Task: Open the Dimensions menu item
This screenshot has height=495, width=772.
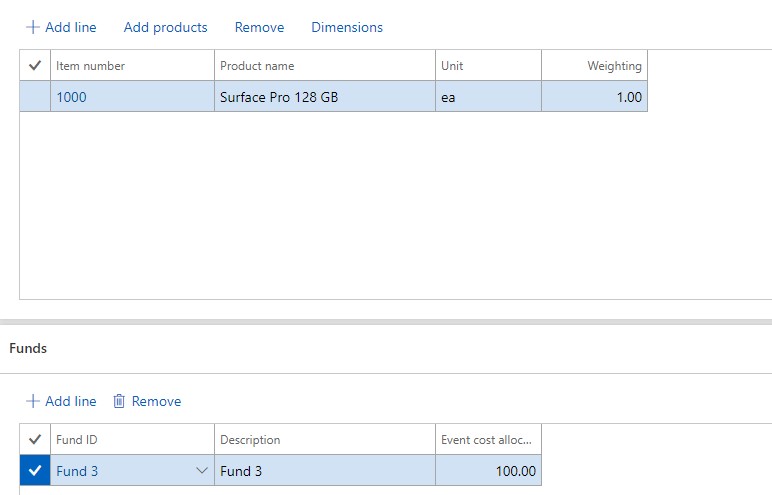Action: click(x=346, y=27)
